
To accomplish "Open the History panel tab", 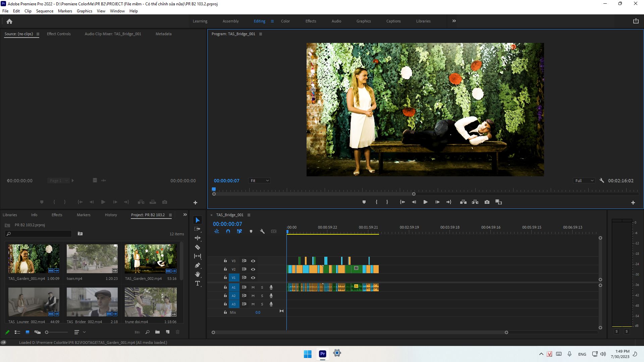I will 111,215.
